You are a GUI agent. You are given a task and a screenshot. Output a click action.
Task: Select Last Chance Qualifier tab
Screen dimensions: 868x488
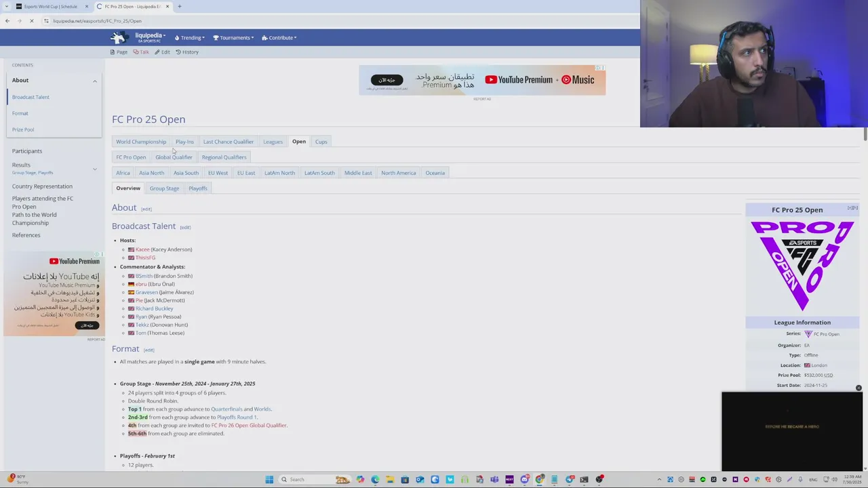[x=229, y=142]
